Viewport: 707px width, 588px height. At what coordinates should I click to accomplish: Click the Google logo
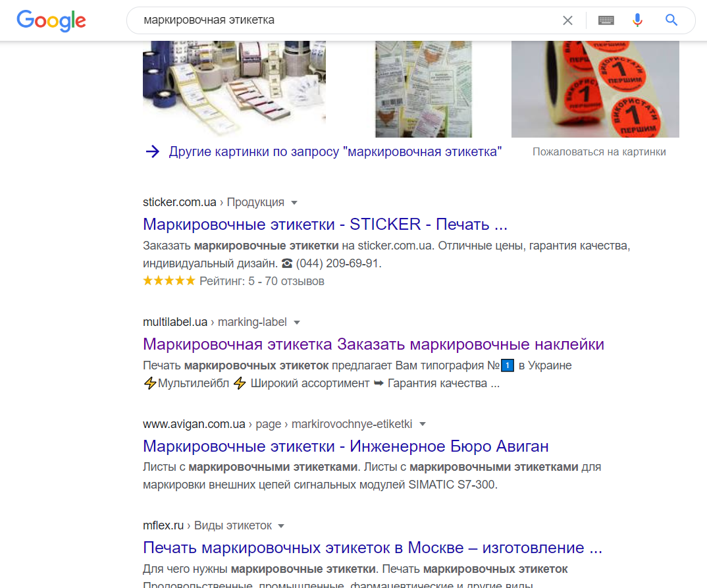click(51, 21)
